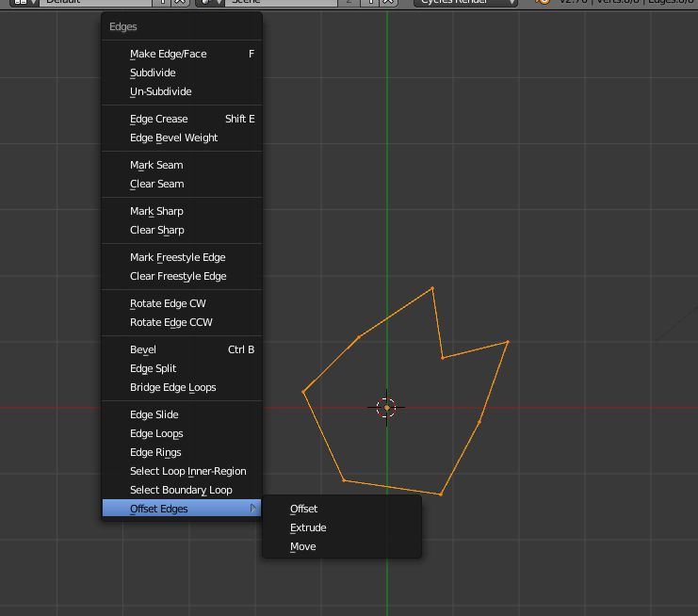Activate Edge Slide from menu
The height and width of the screenshot is (616, 698).
coord(182,414)
